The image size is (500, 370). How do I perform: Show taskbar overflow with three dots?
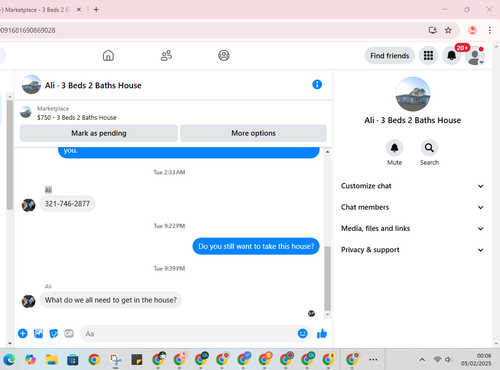point(373,360)
